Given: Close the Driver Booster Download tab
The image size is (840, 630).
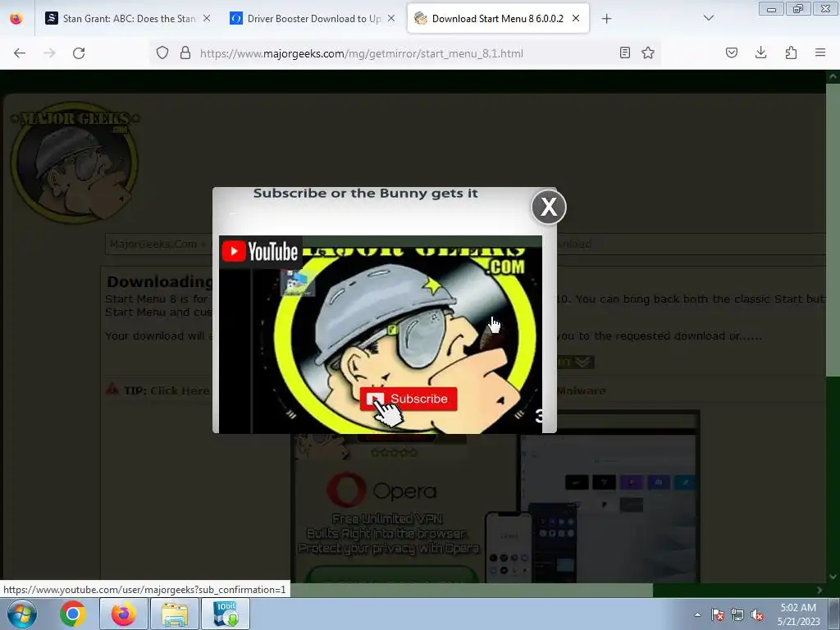Looking at the screenshot, I should (391, 18).
